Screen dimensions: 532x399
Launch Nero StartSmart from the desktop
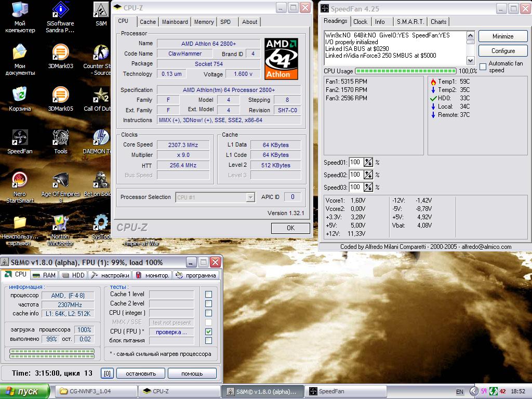point(20,188)
